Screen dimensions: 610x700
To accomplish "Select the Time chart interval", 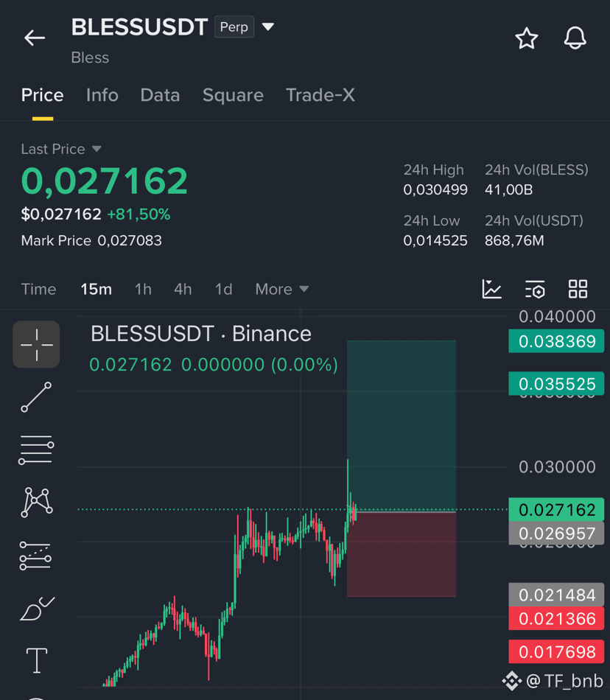I will tap(39, 290).
